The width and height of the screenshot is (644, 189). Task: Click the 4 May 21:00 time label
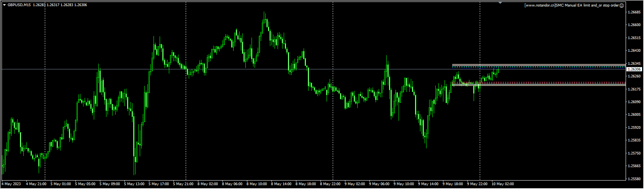pyautogui.click(x=36, y=184)
